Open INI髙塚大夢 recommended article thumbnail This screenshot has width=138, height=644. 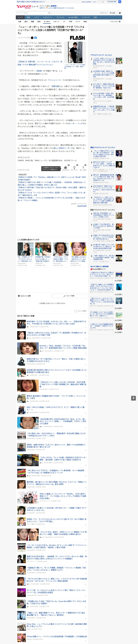coord(43,249)
